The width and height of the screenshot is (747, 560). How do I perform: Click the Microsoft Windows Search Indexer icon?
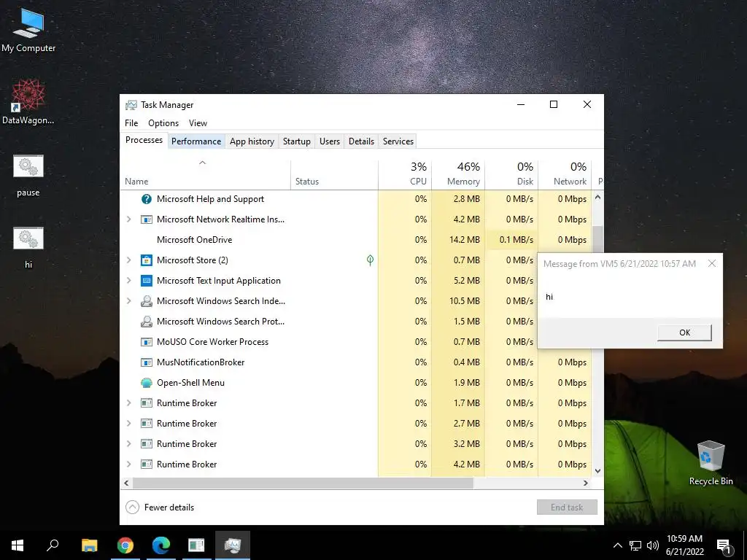[146, 301]
